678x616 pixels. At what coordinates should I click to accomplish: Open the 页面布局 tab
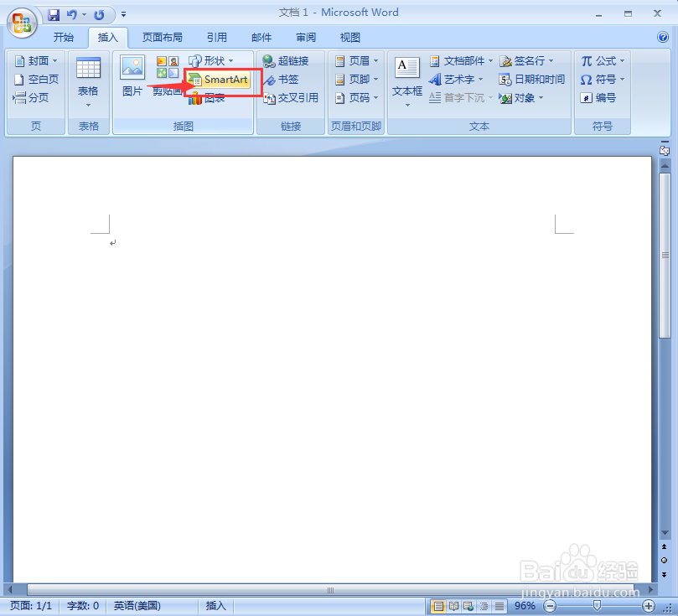162,38
